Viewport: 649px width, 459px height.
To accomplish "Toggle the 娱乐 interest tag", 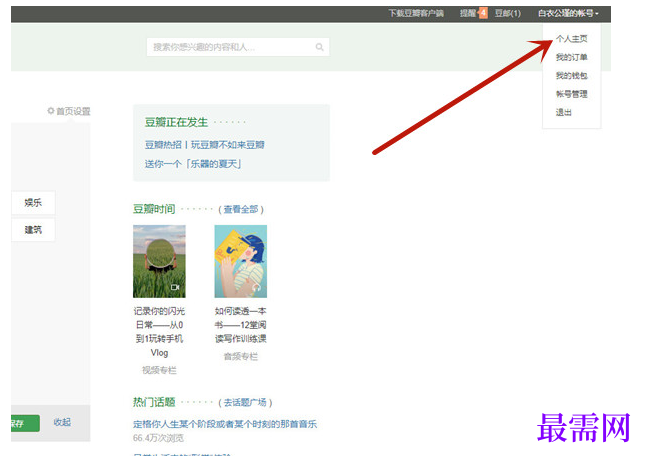I will tap(33, 203).
